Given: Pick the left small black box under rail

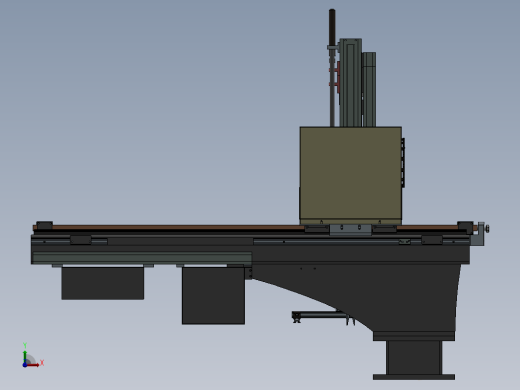Looking at the screenshot, I should click(103, 283).
